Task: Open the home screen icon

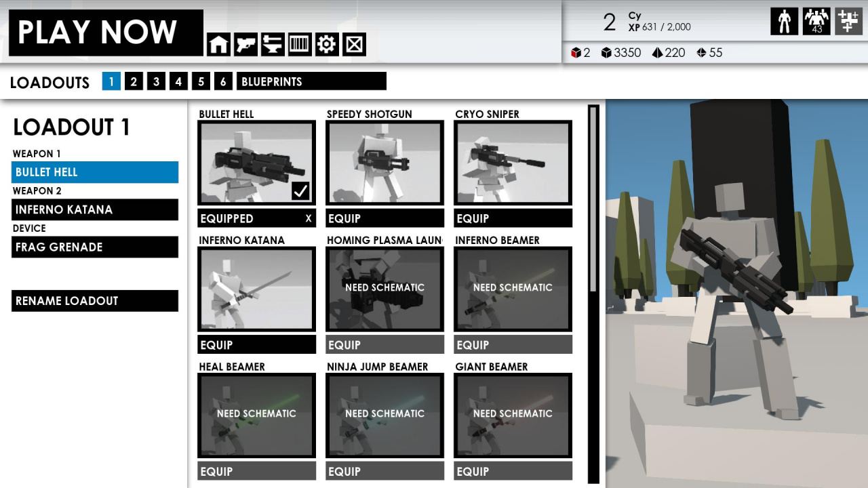Action: point(218,45)
